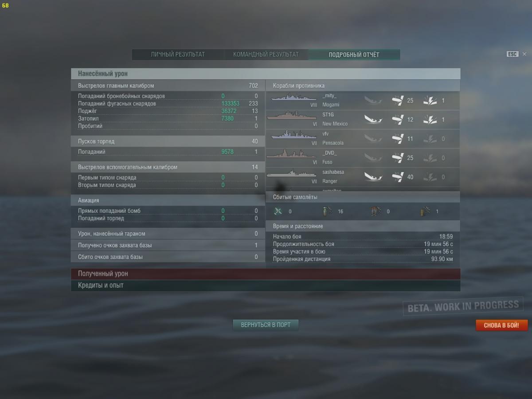Collapse the Нанесённый урон section header
532x399 pixels.
pos(266,74)
